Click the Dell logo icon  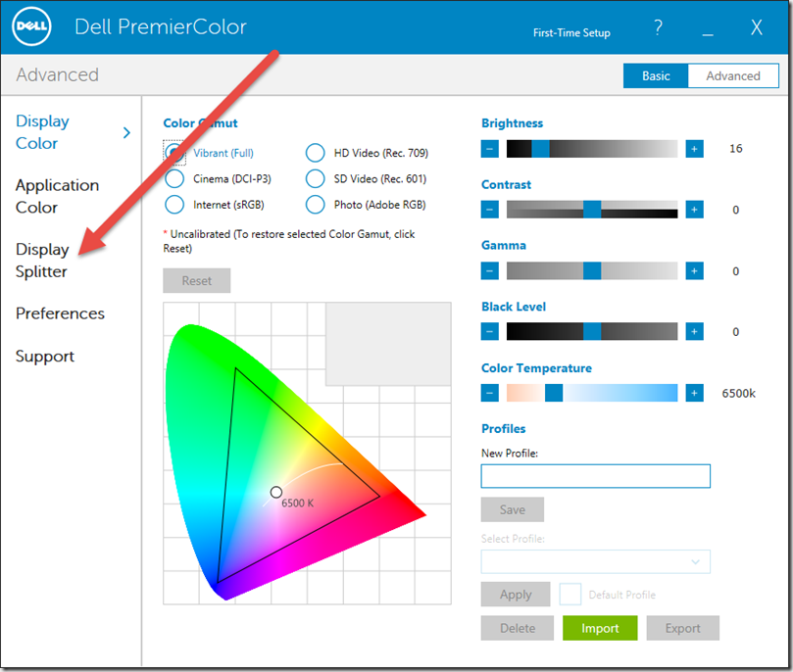tap(31, 26)
